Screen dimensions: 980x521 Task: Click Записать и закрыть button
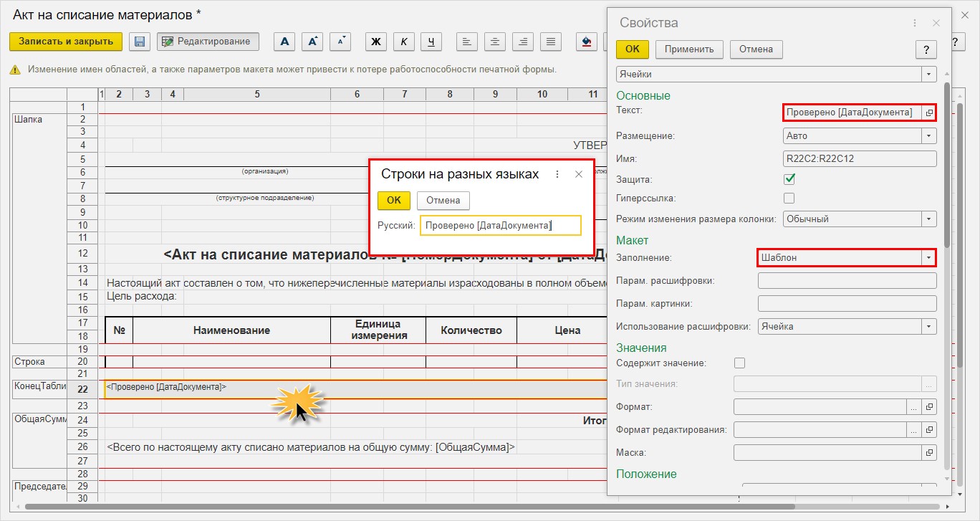(66, 42)
